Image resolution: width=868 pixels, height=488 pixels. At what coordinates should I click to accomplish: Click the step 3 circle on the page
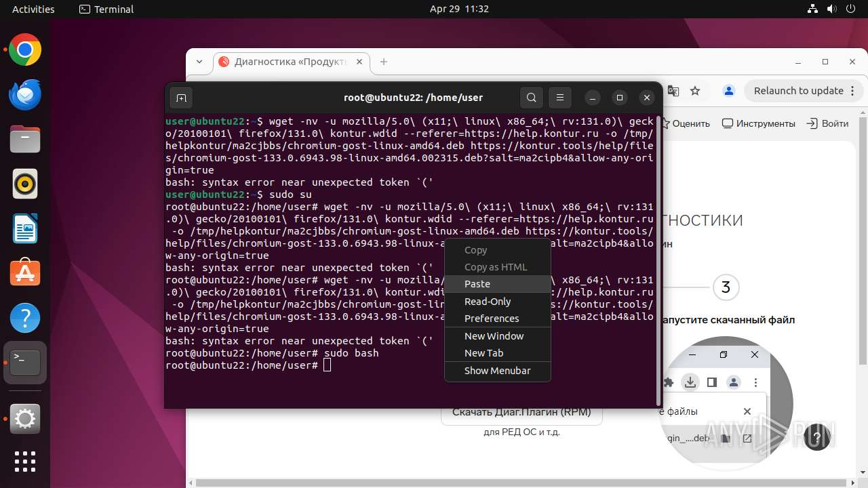pyautogui.click(x=726, y=287)
